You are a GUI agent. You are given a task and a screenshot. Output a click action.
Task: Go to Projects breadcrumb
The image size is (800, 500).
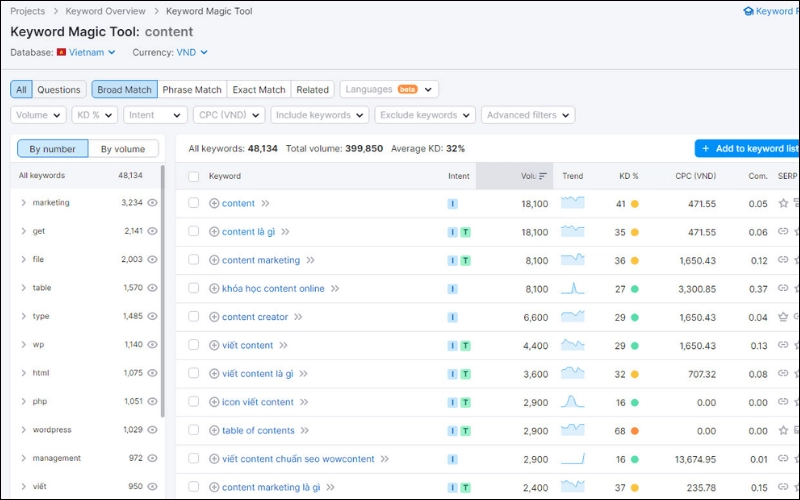coord(28,11)
